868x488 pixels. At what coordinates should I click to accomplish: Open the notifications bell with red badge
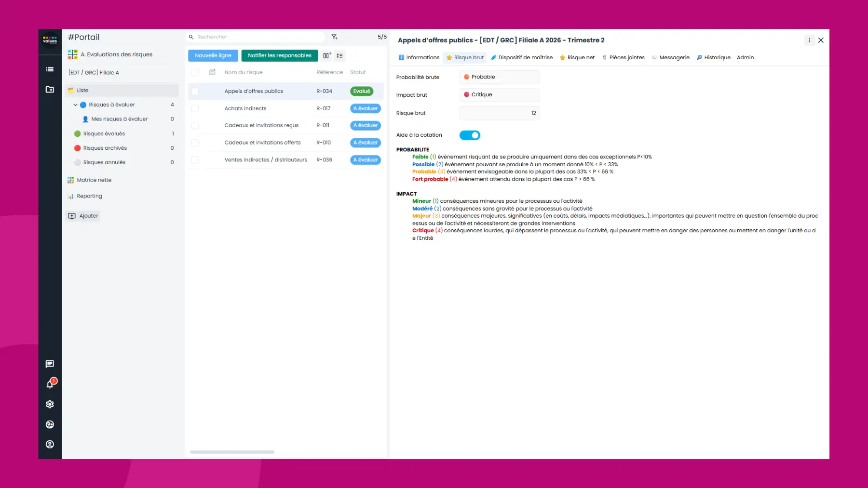pos(50,384)
